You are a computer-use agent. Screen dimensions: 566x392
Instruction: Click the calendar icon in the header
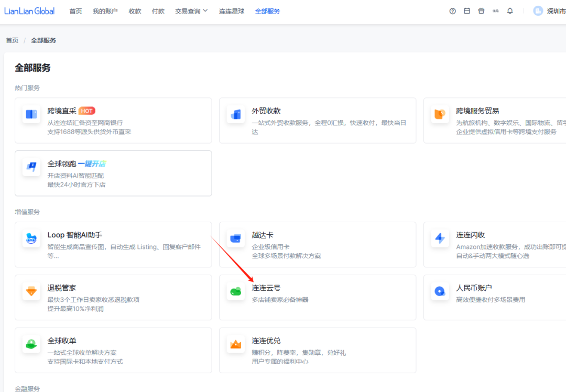point(467,11)
